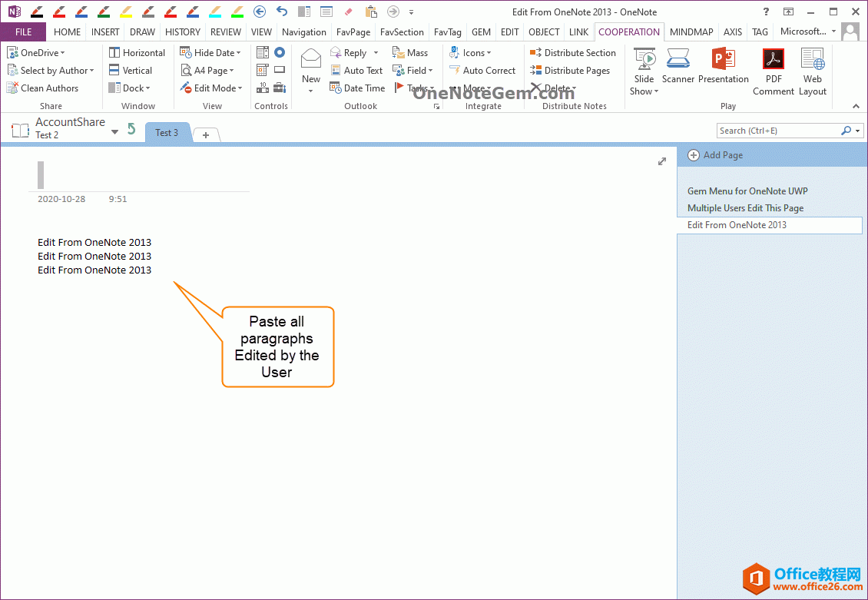Viewport: 868px width, 600px height.
Task: Toggle full page view arrows
Action: tap(662, 161)
